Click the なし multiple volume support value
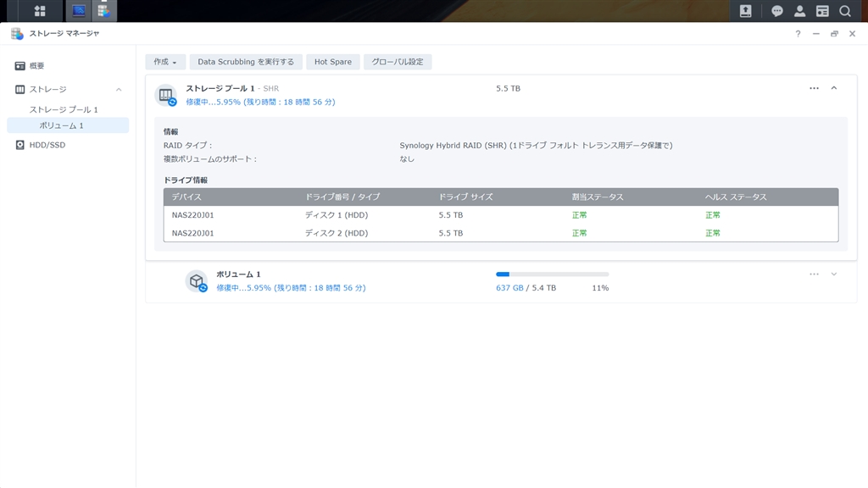This screenshot has width=868, height=488. 407,158
